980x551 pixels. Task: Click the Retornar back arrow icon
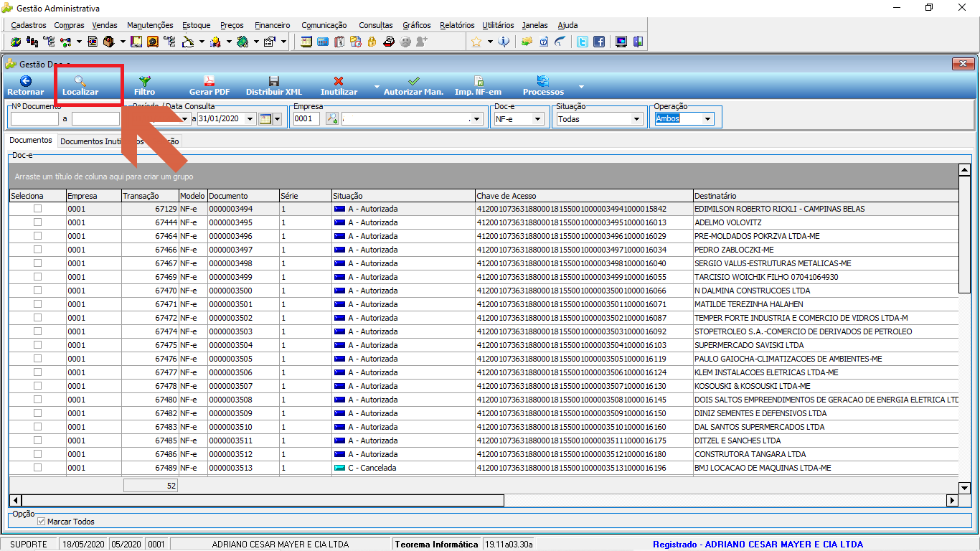(x=25, y=81)
